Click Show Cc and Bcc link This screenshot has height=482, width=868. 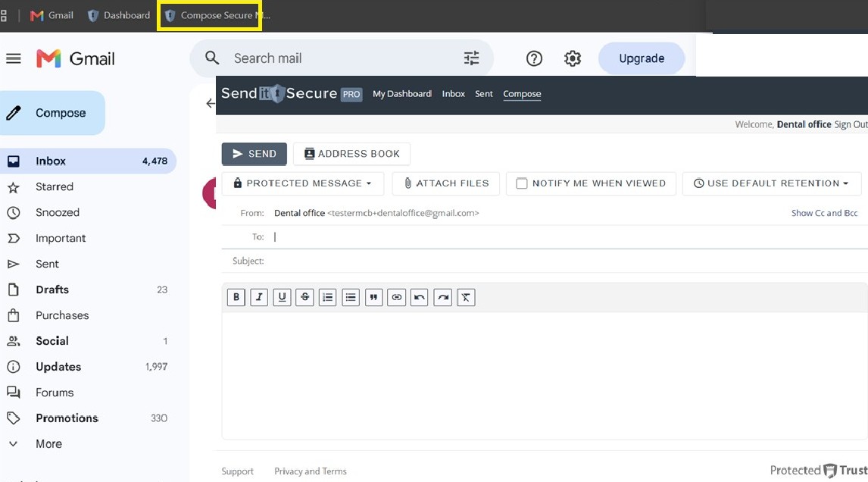point(824,213)
